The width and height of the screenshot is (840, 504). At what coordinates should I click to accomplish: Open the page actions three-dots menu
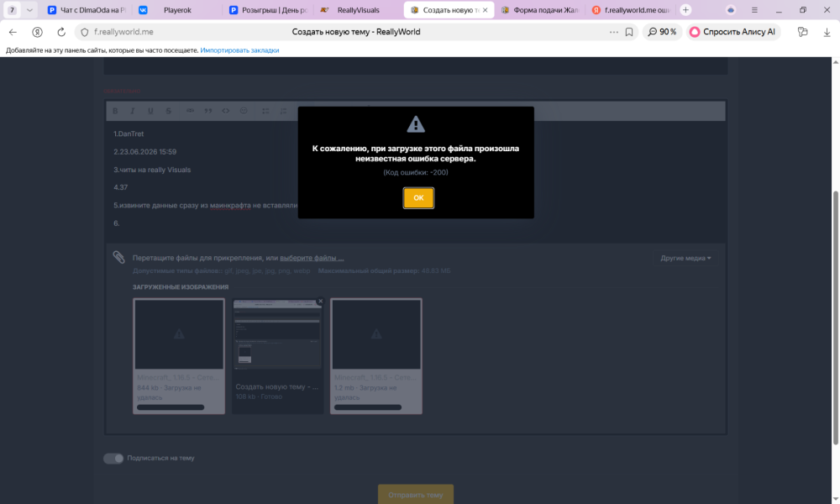click(x=614, y=32)
